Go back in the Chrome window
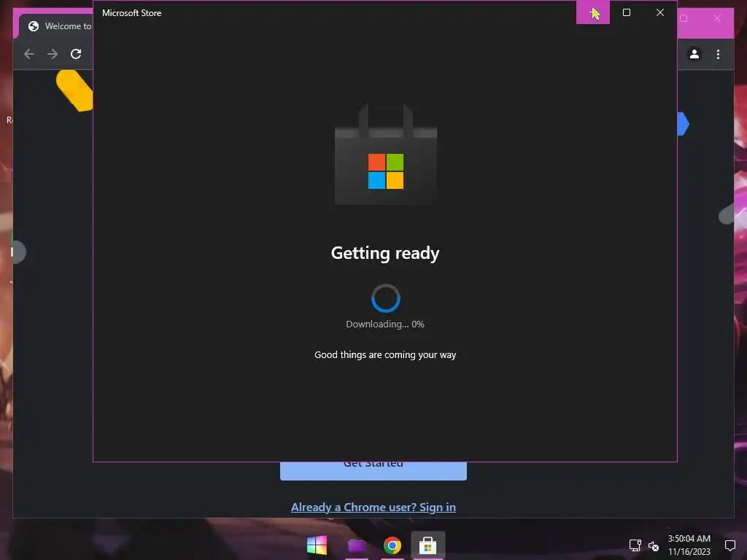 coord(29,54)
